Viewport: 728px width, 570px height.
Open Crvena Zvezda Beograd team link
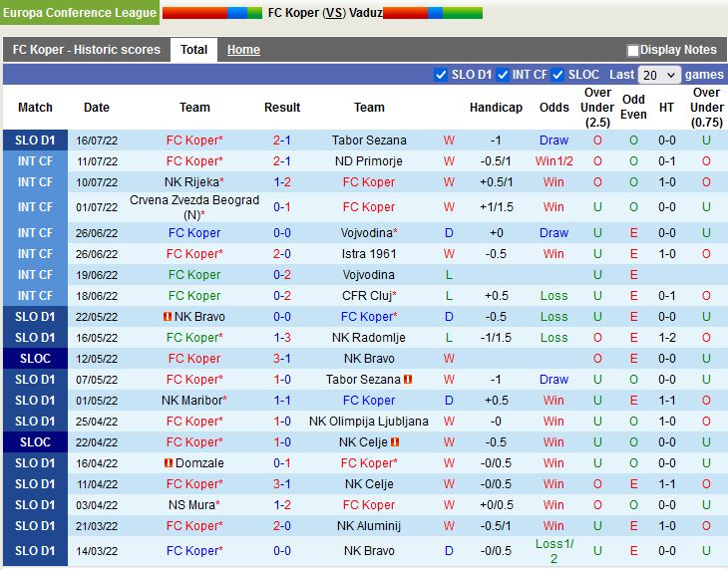coord(194,207)
